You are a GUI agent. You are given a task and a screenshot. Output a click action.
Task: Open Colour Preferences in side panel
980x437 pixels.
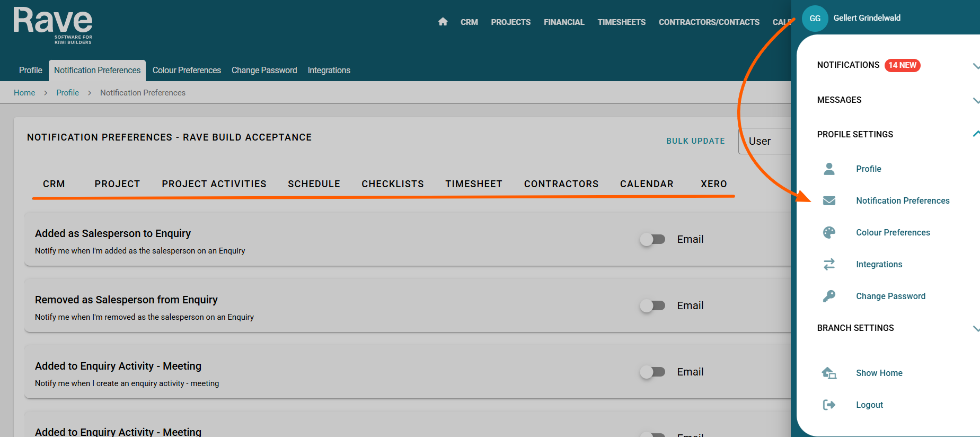point(893,232)
